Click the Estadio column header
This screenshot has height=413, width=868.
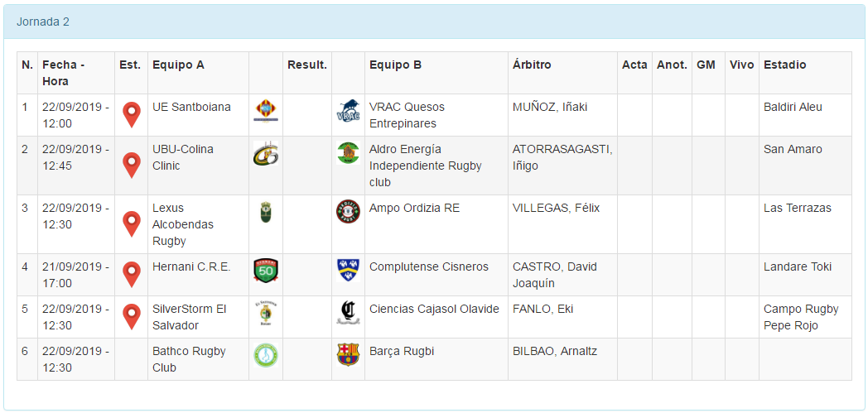coord(784,65)
